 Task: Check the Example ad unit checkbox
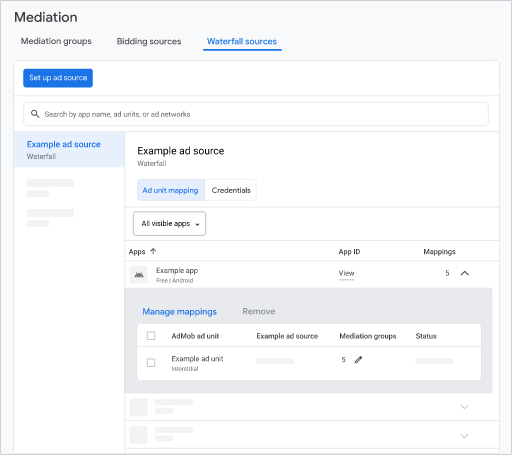(x=151, y=363)
